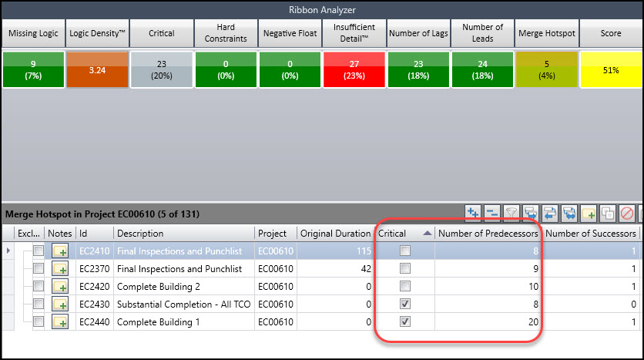Click the collapse all (minus) toolbar icon
Image resolution: width=644 pixels, height=360 pixels.
click(492, 214)
